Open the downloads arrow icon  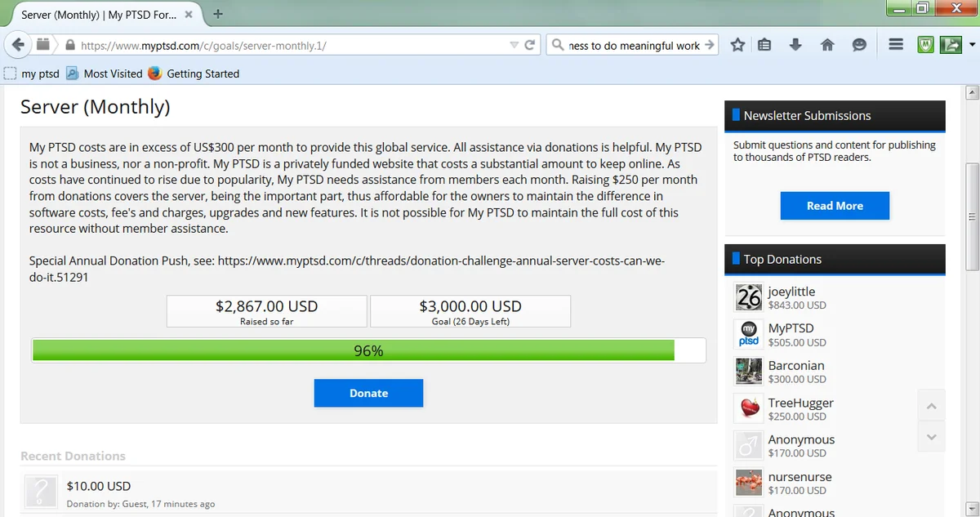795,46
